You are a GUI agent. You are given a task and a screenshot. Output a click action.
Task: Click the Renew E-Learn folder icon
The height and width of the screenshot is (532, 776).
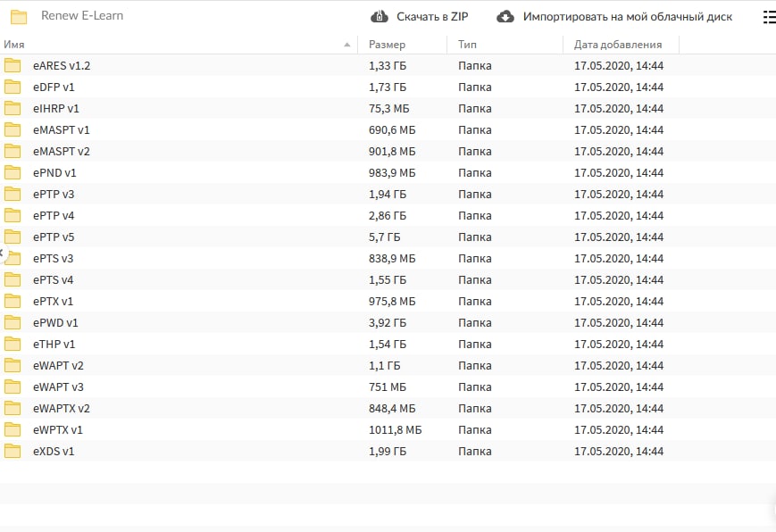19,17
